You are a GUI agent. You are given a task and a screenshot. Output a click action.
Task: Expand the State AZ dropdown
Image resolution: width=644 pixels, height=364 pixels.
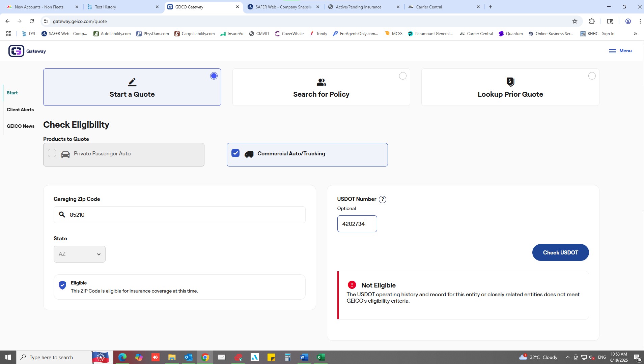click(80, 254)
